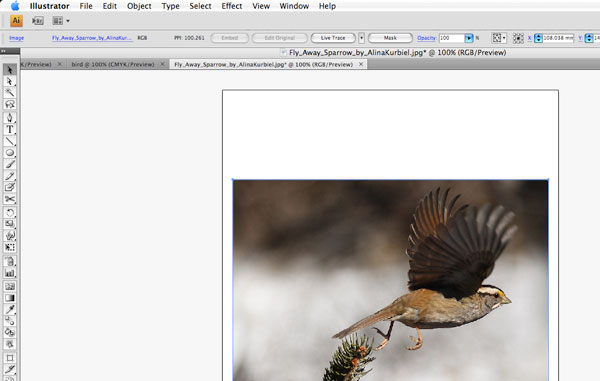Click the Fly_Away_Sparrow linked file name link
Screen dimensions: 600x381
(x=92, y=38)
